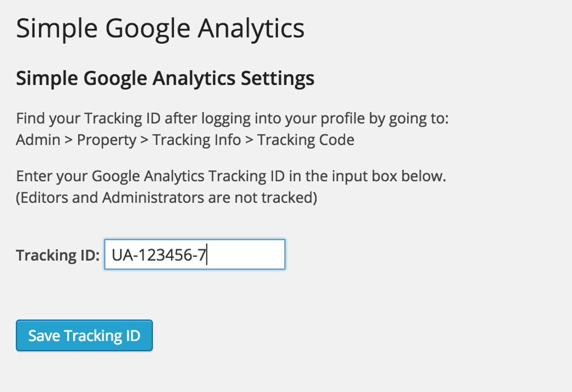Screen dimensions: 572x392
Task: Click the "Find your Tracking ID" sentence
Action: coord(232,119)
